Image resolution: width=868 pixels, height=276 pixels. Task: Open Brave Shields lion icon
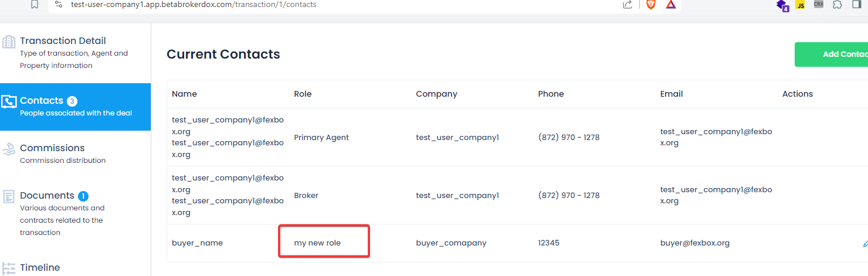tap(650, 5)
